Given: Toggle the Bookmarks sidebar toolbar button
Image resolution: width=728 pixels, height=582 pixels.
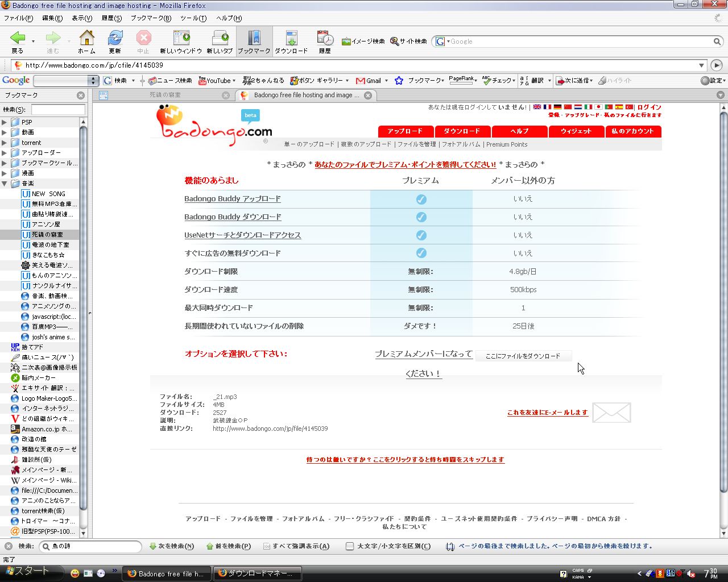Looking at the screenshot, I should click(254, 41).
